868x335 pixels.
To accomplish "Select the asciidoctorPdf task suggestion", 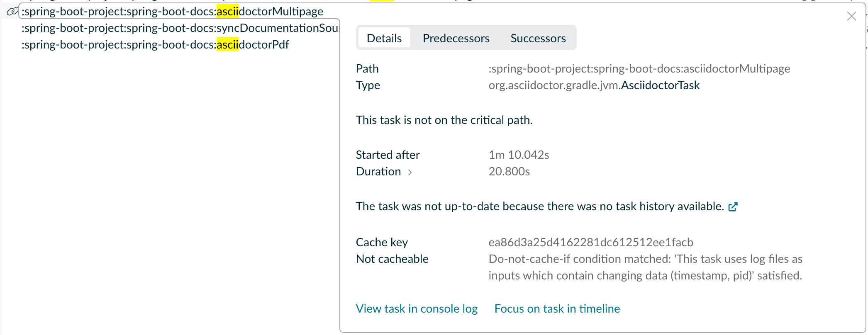I will [x=155, y=44].
